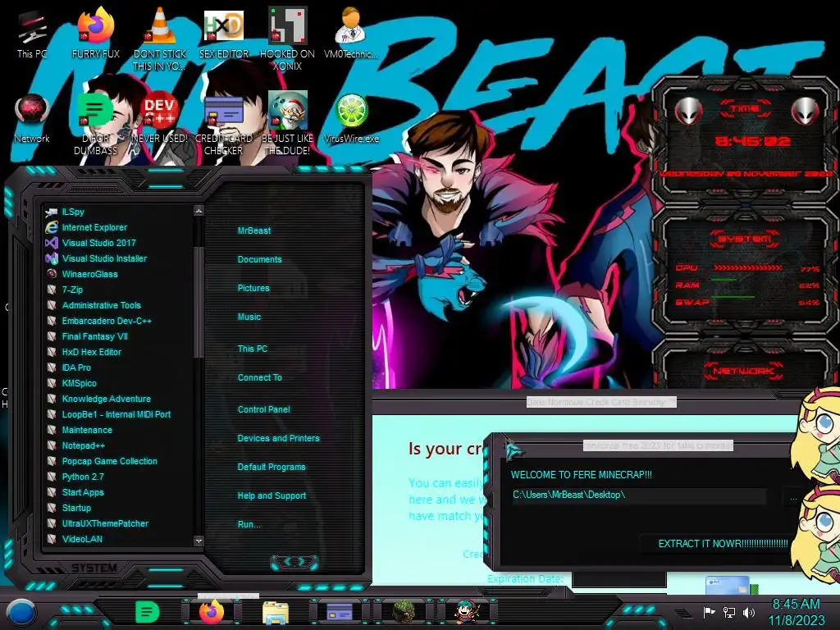Viewport: 840px width, 630px height.
Task: Expand the Maintenance folder
Action: [87, 430]
